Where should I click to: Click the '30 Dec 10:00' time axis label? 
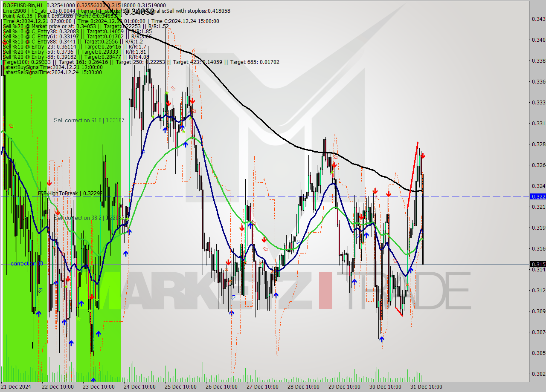(x=385, y=387)
